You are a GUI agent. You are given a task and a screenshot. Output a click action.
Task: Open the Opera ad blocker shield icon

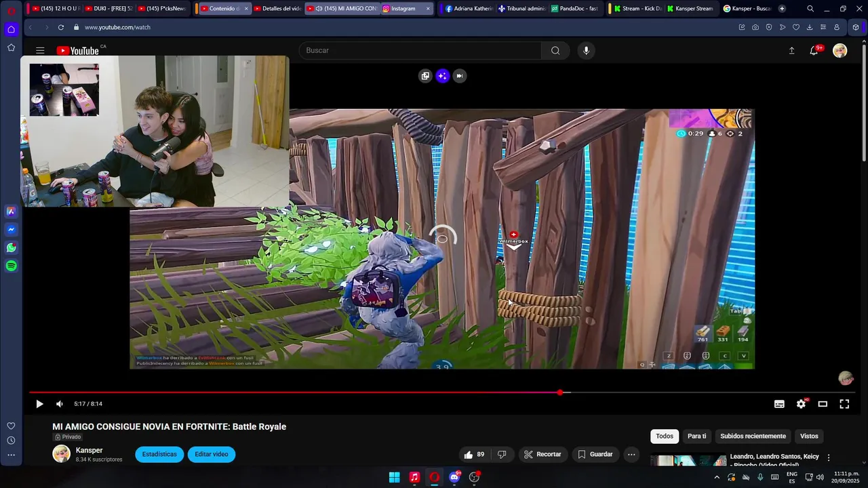[769, 27]
